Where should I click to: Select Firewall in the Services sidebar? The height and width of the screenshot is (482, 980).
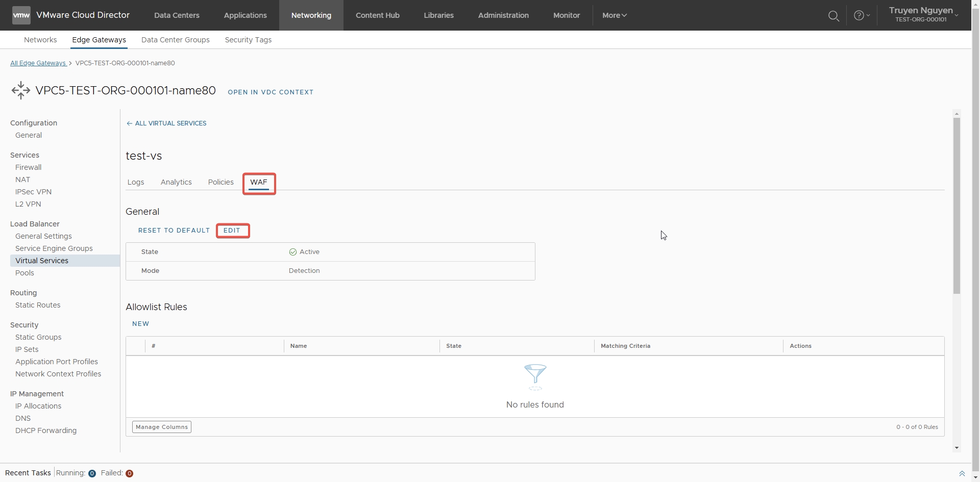(x=28, y=167)
